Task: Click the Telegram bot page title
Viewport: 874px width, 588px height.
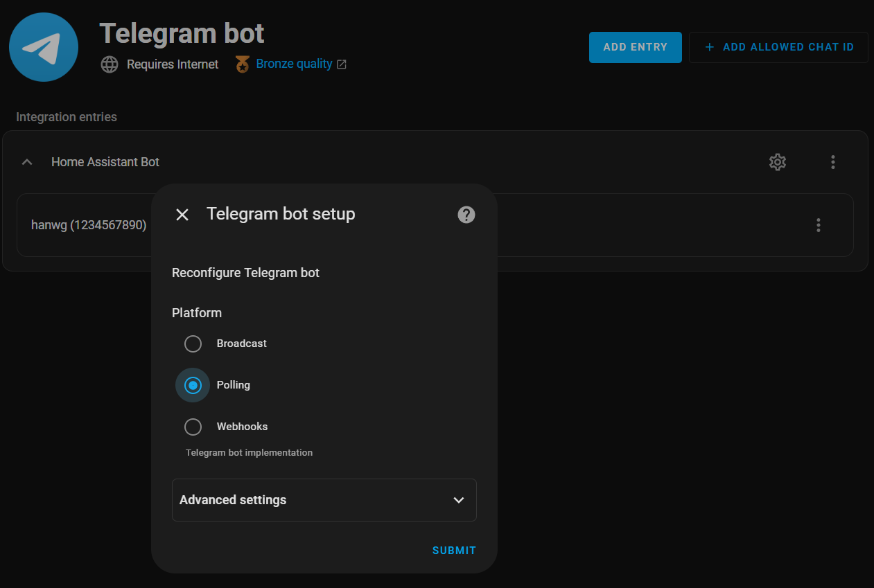Action: pyautogui.click(x=182, y=33)
